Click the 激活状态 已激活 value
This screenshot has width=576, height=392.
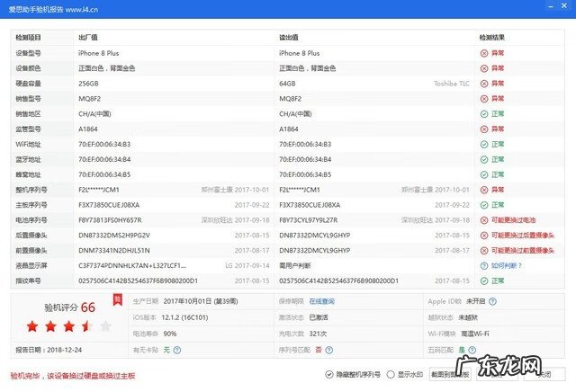click(x=319, y=317)
